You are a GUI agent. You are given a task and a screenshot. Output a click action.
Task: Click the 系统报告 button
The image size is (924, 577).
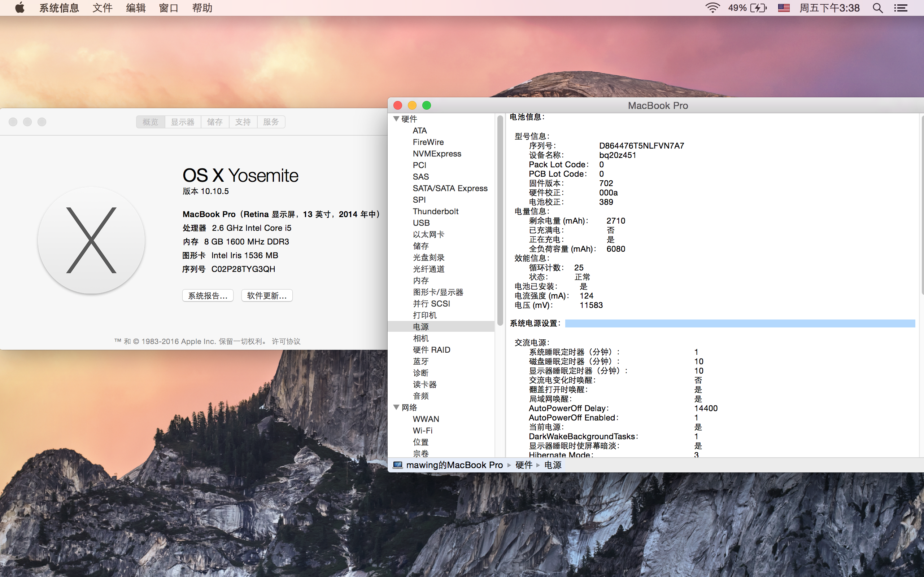[x=208, y=295]
